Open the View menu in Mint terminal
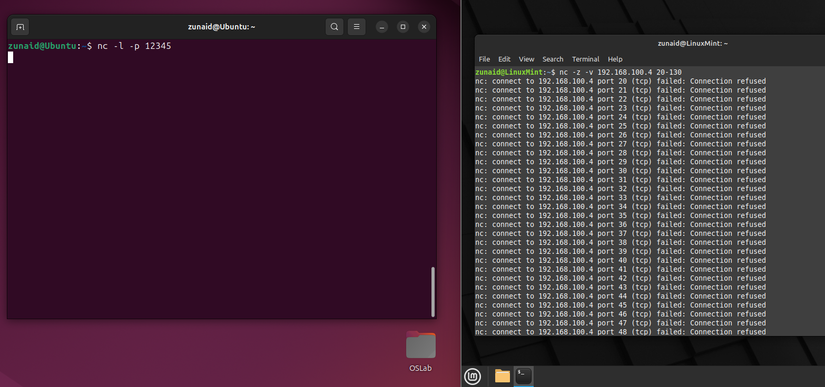825x387 pixels. 526,59
